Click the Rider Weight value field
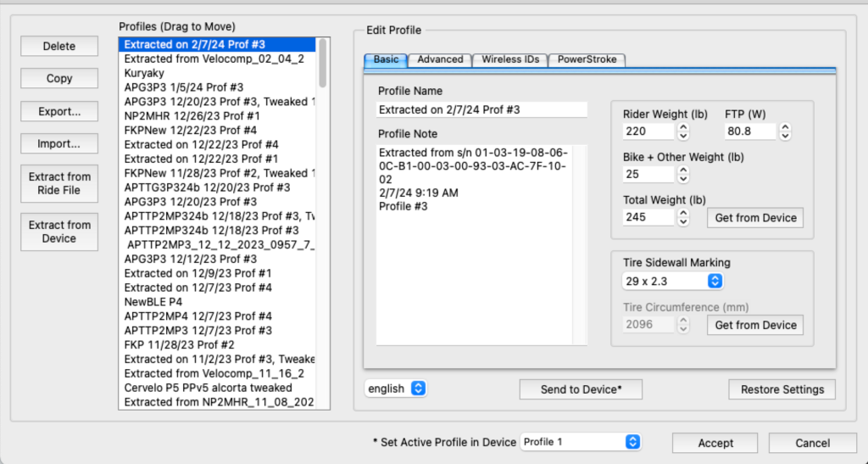Viewport: 868px width, 464px height. pyautogui.click(x=648, y=131)
